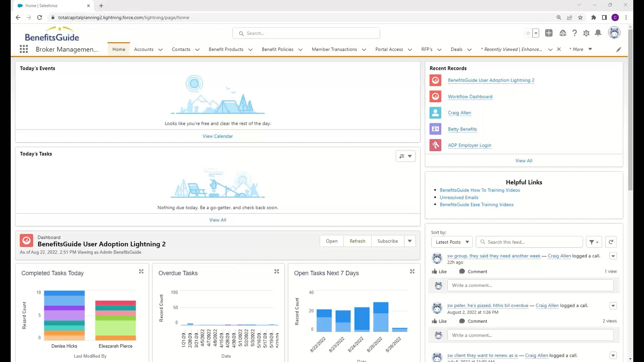The image size is (644, 362).
Task: Open the Member Transactions tab
Action: coord(334,49)
